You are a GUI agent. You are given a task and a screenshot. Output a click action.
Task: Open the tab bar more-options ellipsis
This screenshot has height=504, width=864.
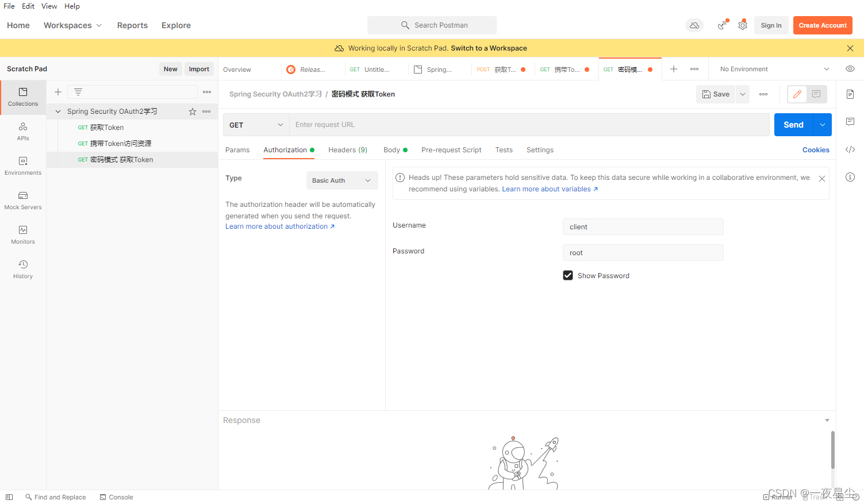pos(694,69)
